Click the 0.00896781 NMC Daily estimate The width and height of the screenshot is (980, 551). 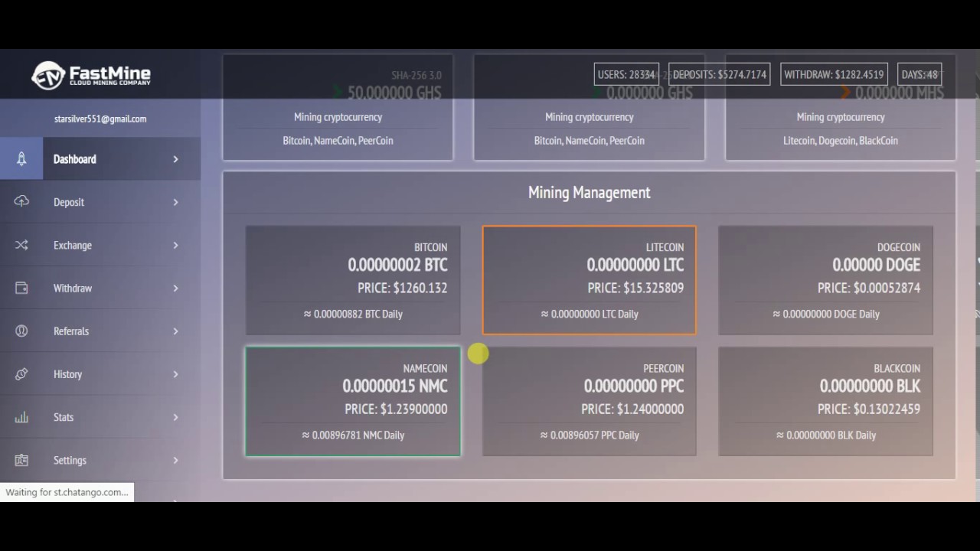coord(353,435)
